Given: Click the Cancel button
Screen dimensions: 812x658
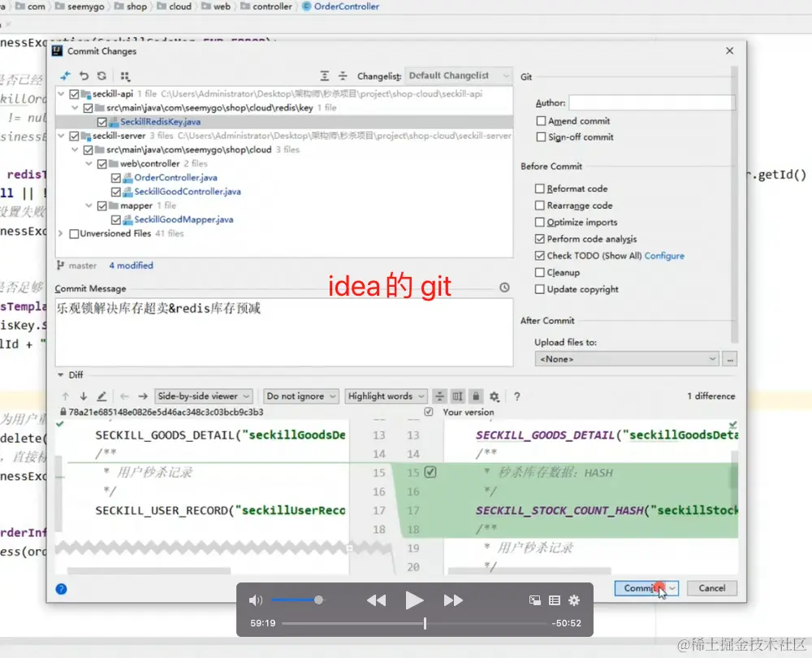Looking at the screenshot, I should click(x=711, y=588).
